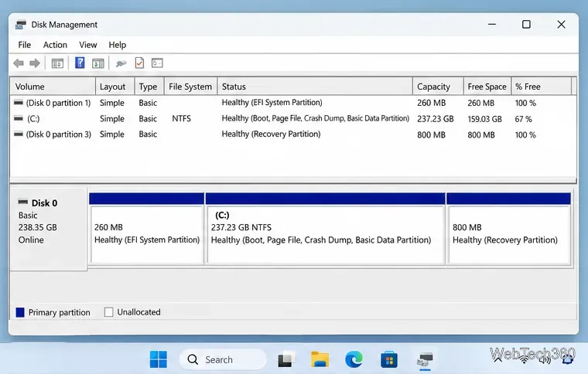Open the Help menu
588x374 pixels.
[x=118, y=45]
